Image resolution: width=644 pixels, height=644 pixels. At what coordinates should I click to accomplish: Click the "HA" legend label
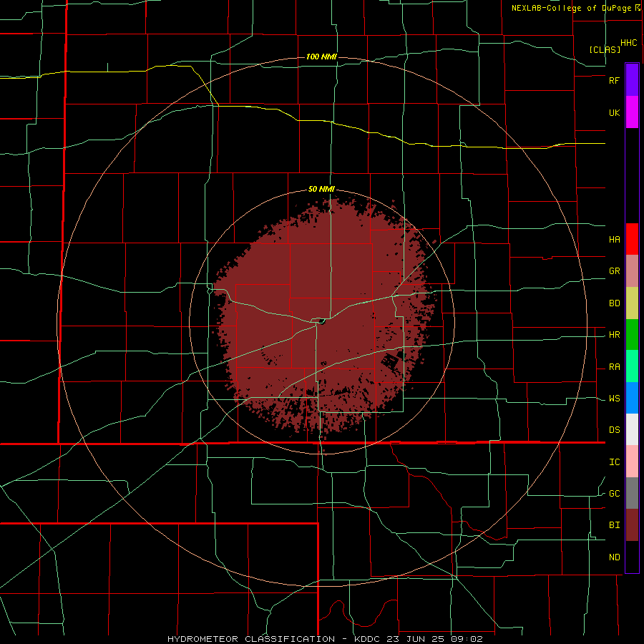(x=615, y=239)
